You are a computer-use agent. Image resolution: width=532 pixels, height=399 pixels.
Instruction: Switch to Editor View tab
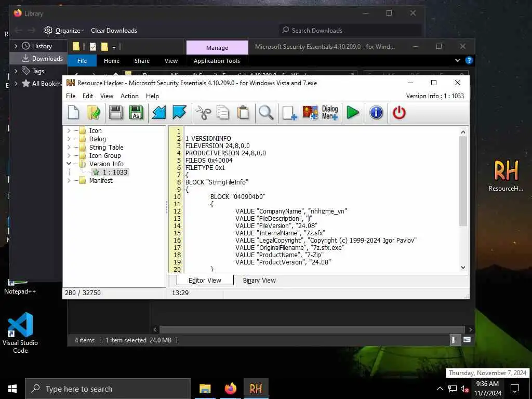click(205, 280)
